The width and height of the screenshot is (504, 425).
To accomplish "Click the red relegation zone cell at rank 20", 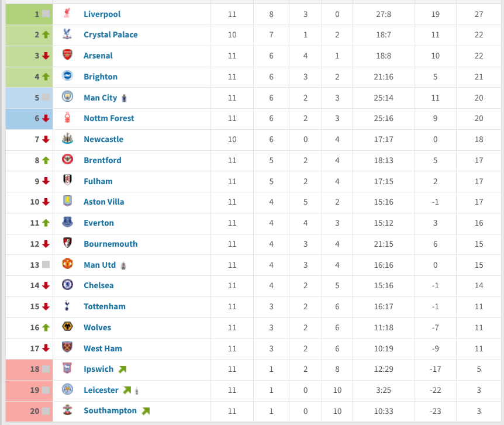I will coord(29,411).
